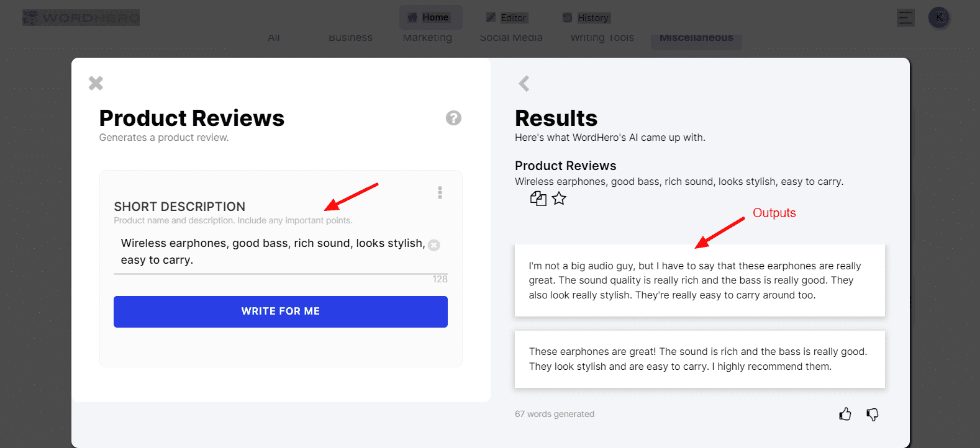Click the WordHero logo
Image resolution: width=980 pixels, height=448 pixels.
pyautogui.click(x=81, y=17)
